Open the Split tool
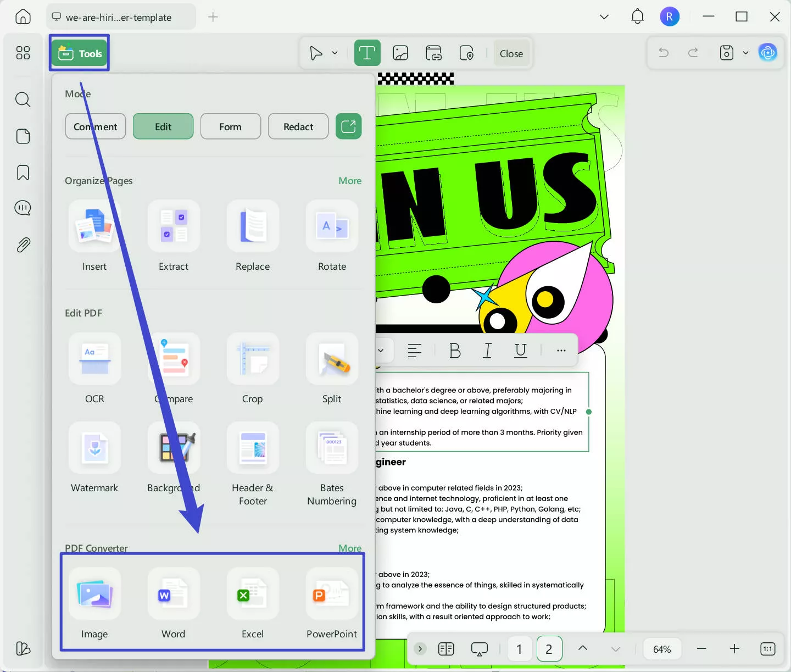791x672 pixels. 331,369
